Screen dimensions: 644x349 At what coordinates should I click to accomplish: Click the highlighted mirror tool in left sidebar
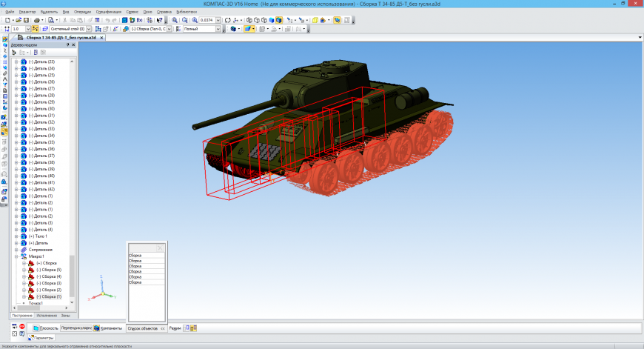[4, 132]
